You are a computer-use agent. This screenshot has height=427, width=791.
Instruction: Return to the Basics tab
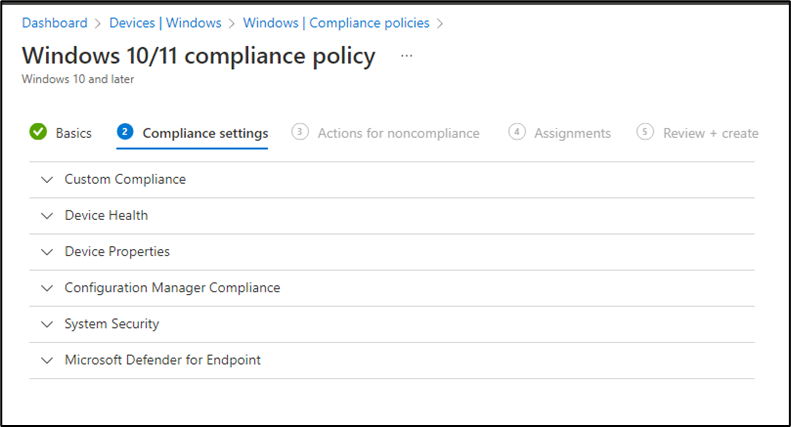[74, 133]
